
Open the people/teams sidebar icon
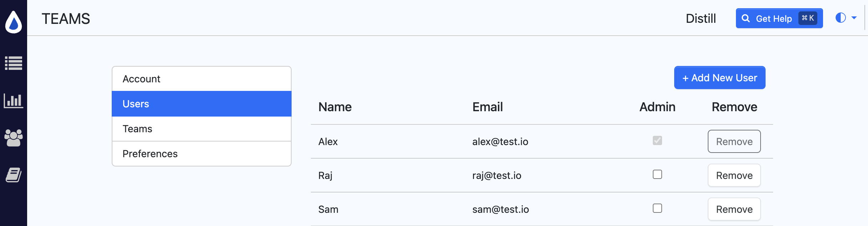click(14, 138)
